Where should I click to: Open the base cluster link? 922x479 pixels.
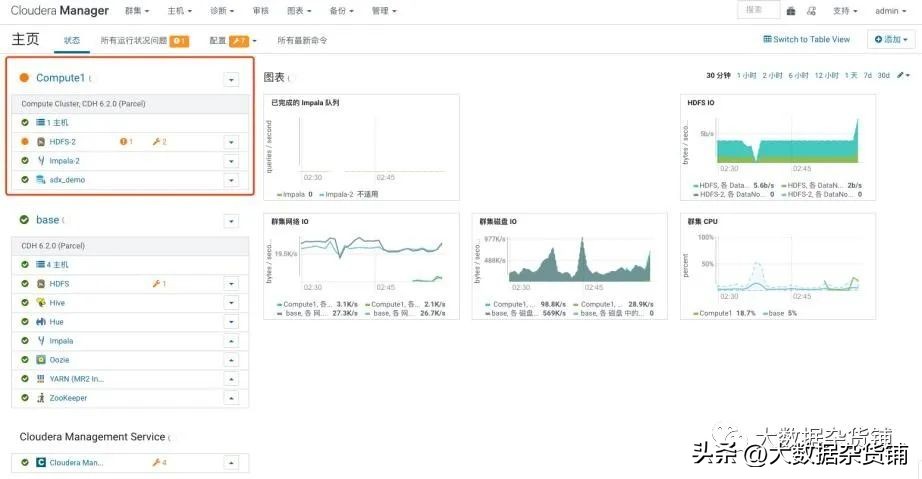pos(48,220)
